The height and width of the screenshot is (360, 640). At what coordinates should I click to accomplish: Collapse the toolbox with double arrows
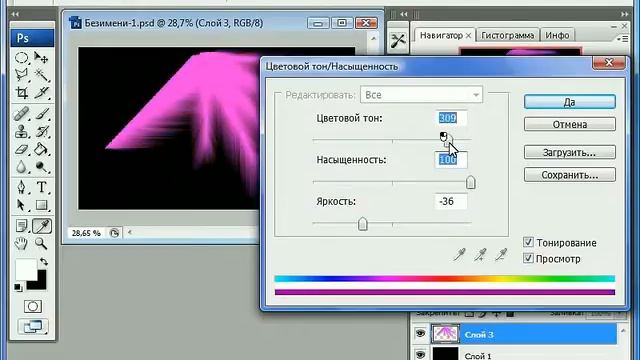tap(15, 14)
